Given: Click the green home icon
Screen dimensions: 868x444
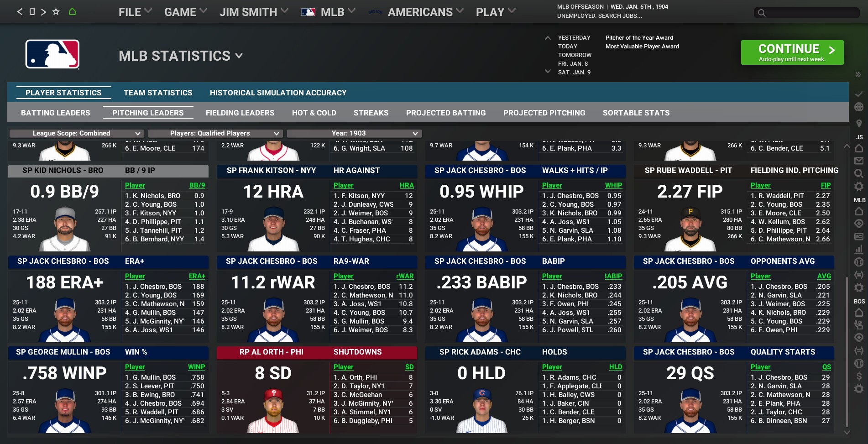Looking at the screenshot, I should click(x=72, y=12).
